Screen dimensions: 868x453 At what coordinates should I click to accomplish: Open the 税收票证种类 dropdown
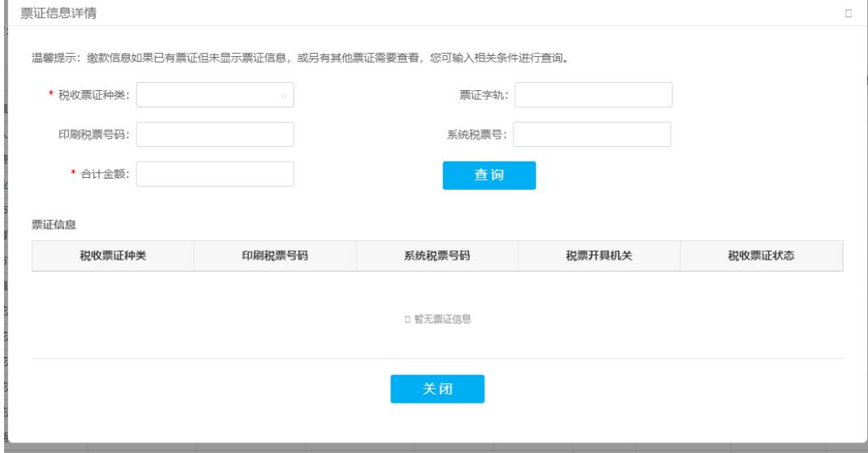[215, 95]
